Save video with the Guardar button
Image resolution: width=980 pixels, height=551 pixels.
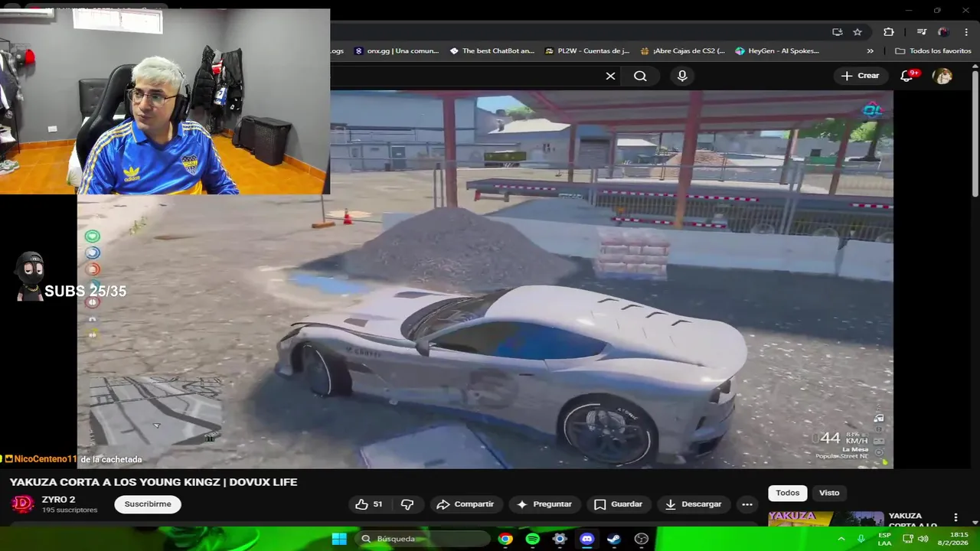coord(618,504)
